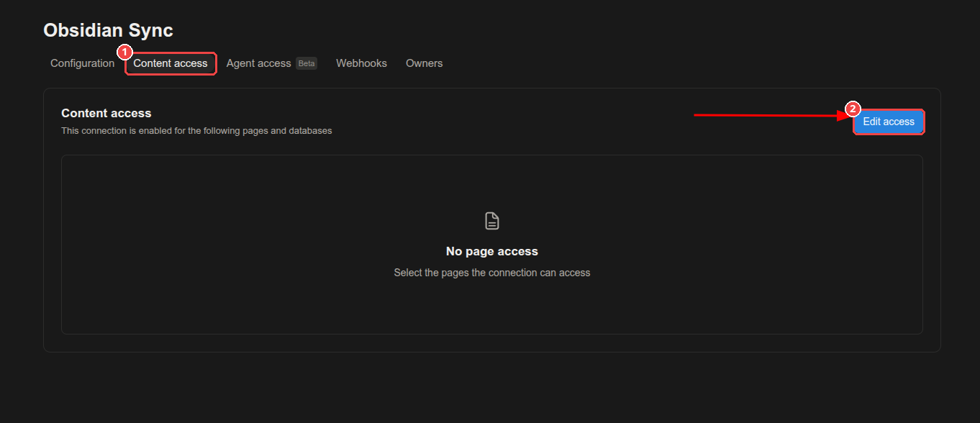This screenshot has height=423, width=980.
Task: Switch to the Agent access tab
Action: pos(258,63)
